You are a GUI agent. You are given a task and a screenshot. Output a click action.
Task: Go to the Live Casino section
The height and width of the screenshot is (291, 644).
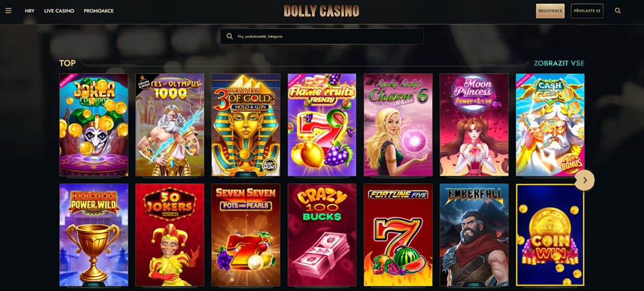pyautogui.click(x=59, y=11)
